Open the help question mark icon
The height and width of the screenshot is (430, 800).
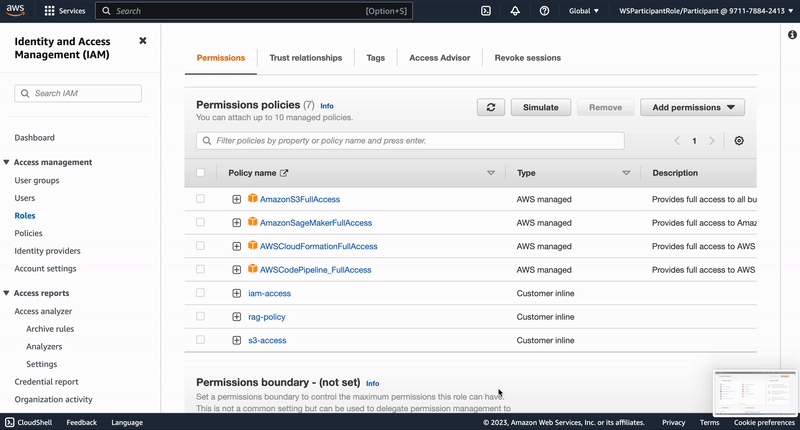click(544, 11)
